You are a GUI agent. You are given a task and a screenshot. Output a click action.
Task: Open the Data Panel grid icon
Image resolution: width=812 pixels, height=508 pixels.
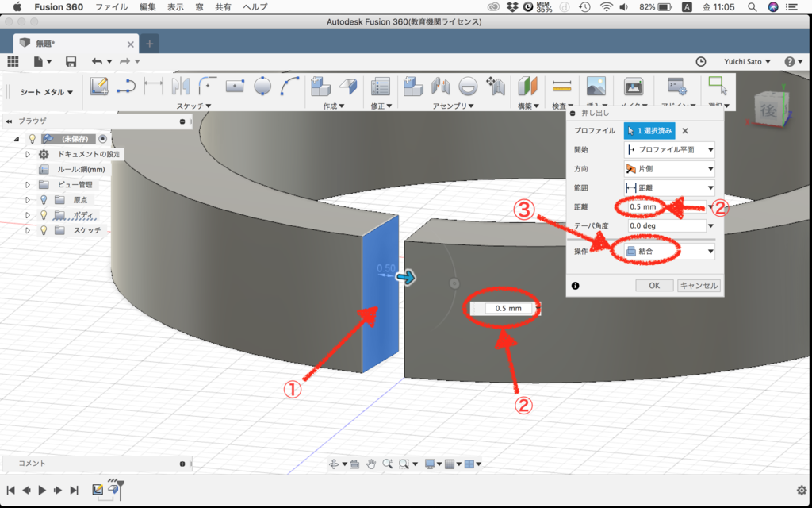(x=13, y=61)
